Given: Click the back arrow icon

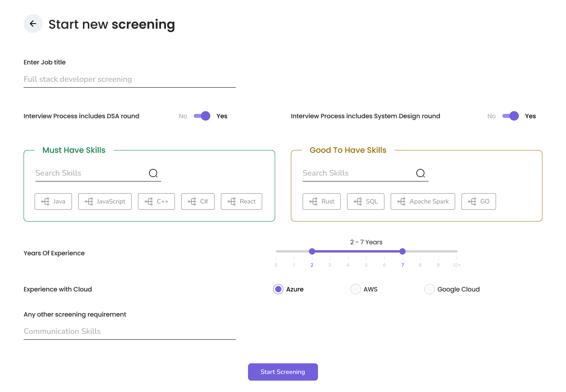Looking at the screenshot, I should 33,24.
